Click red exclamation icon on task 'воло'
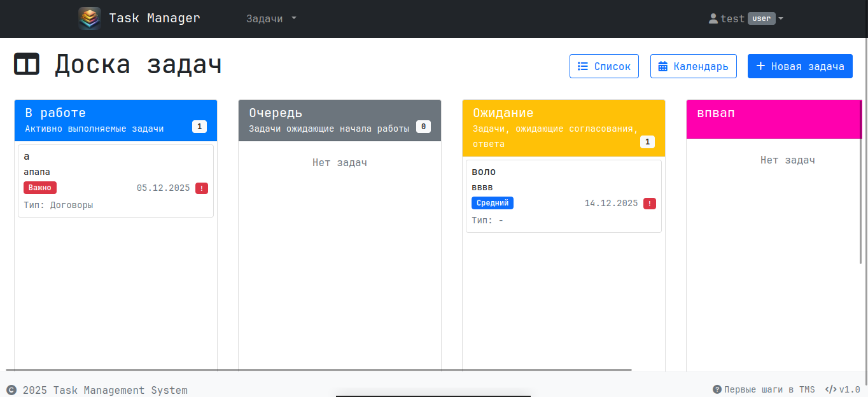Screen dimensions: 868x397 click(x=650, y=204)
